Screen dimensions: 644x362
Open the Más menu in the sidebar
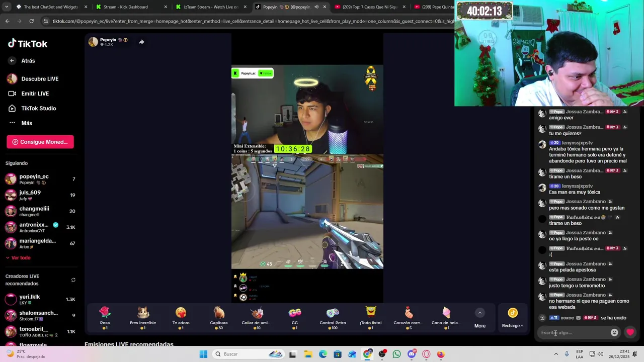click(x=20, y=123)
